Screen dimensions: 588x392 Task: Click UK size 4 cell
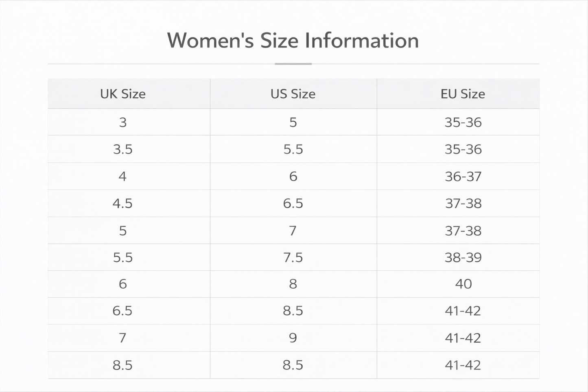122,176
